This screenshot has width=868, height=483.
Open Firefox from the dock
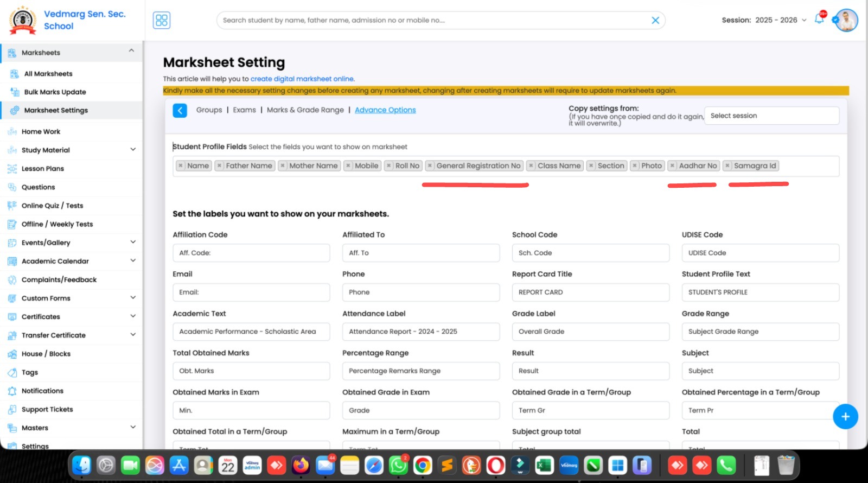301,465
